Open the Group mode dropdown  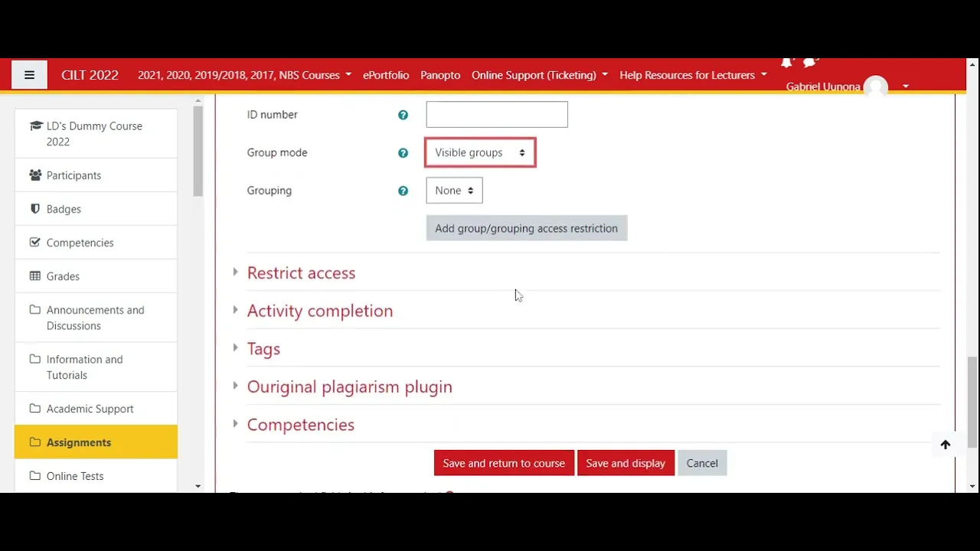[481, 152]
